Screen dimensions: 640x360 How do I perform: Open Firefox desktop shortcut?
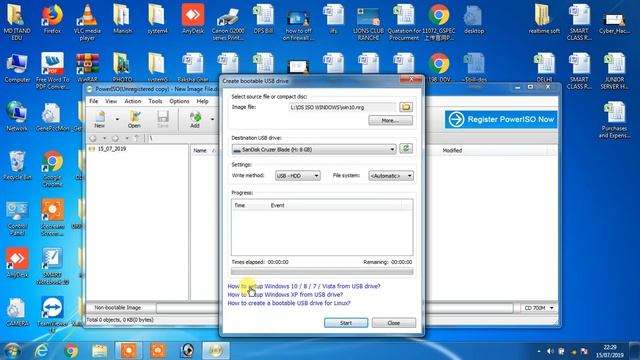coord(52,19)
